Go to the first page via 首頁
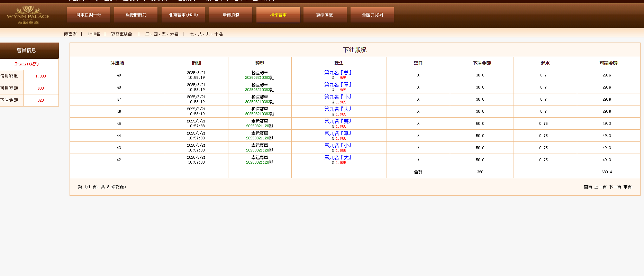This screenshot has width=644, height=276. [x=588, y=187]
